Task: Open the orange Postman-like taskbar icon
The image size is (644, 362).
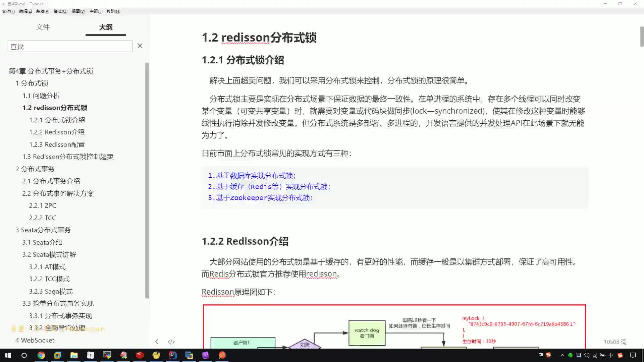Action: click(222, 355)
